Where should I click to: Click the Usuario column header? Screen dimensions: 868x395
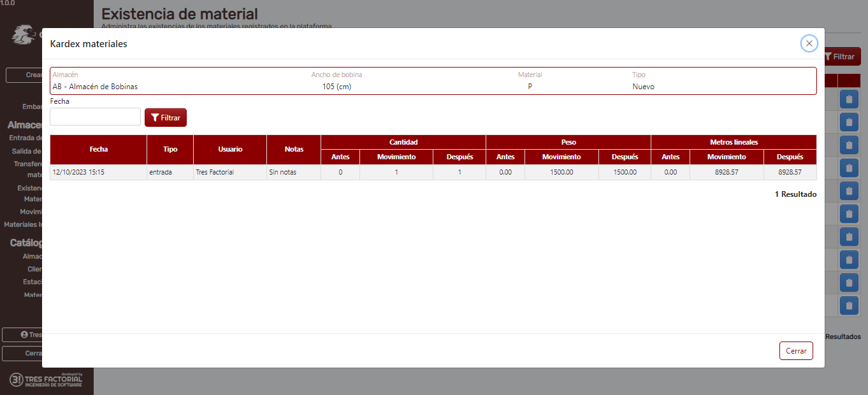[230, 149]
